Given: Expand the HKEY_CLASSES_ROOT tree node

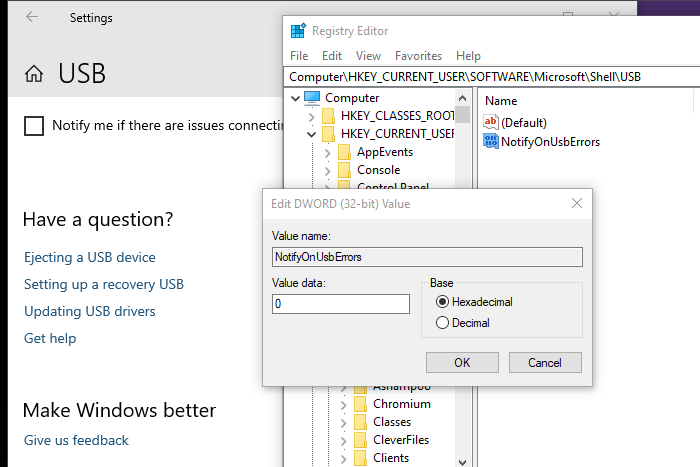Looking at the screenshot, I should tap(312, 116).
